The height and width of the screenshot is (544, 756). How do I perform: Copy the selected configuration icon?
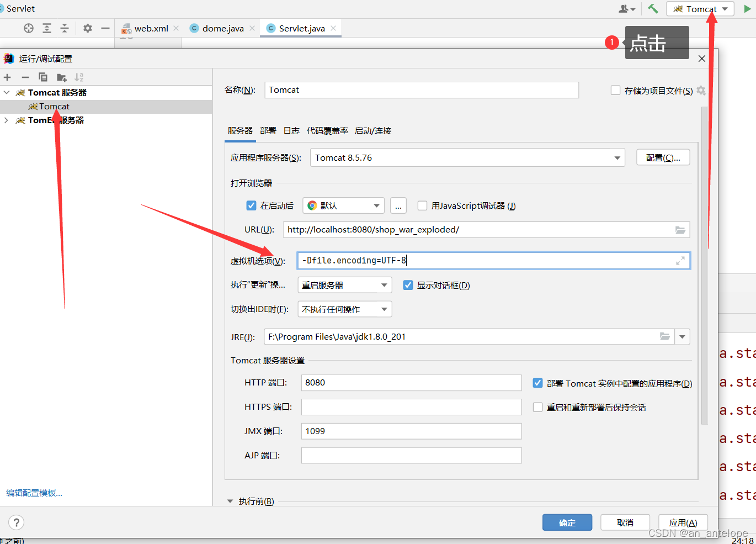coord(43,77)
